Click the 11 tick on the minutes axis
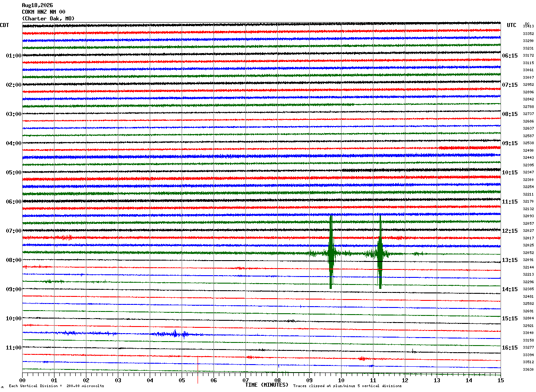This screenshot has height=392, width=536. tap(373, 380)
